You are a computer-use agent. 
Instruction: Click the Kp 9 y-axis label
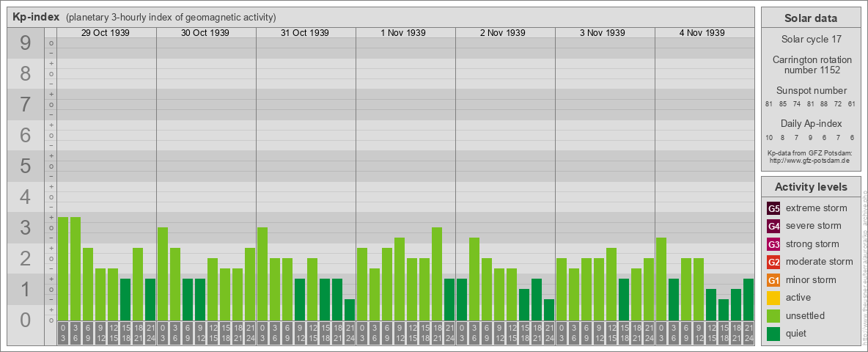click(x=25, y=43)
